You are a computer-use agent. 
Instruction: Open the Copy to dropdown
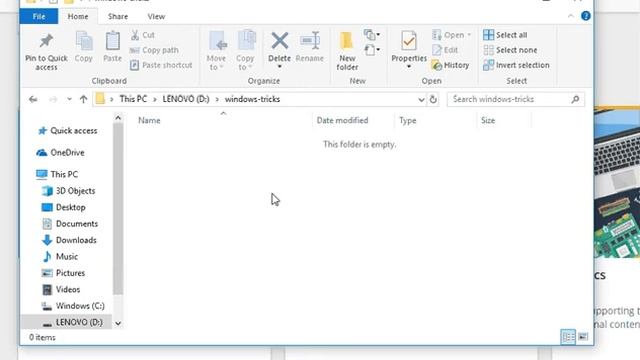245,51
